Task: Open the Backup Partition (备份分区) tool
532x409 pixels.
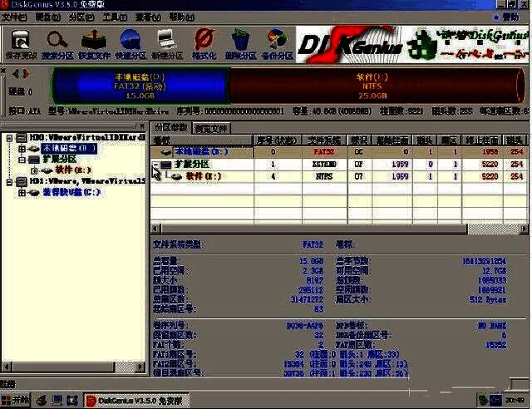Action: pyautogui.click(x=277, y=43)
